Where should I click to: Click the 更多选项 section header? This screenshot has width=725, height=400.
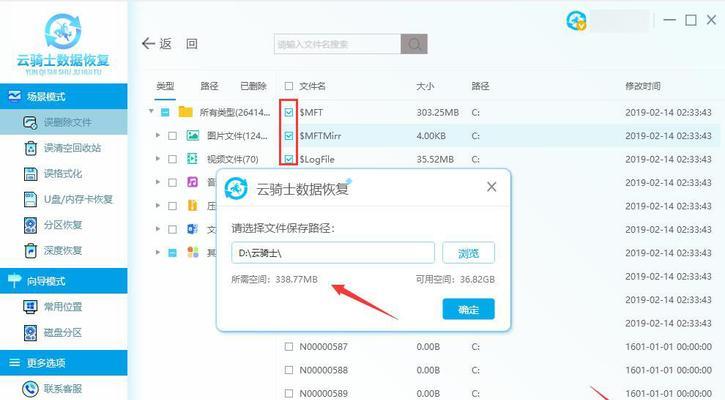63,363
